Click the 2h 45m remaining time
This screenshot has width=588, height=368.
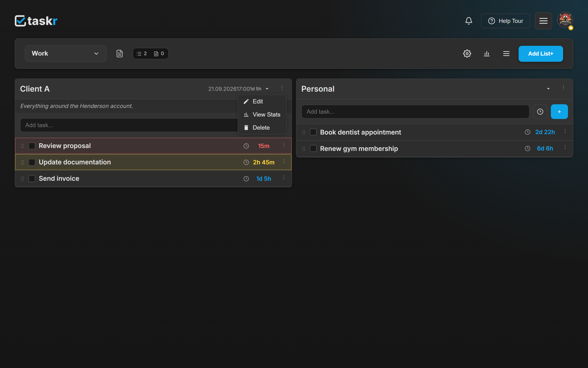click(x=264, y=162)
